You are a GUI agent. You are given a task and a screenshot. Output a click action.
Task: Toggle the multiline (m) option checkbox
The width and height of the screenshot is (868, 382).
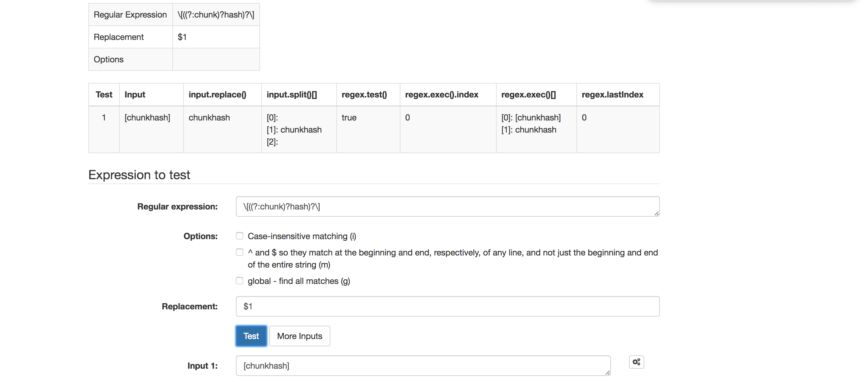[239, 252]
